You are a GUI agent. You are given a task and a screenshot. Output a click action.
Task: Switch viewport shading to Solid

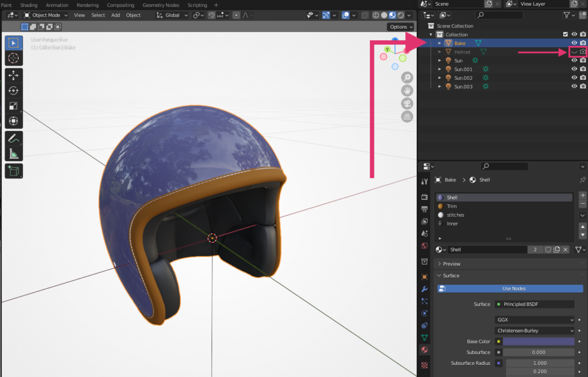coord(384,15)
